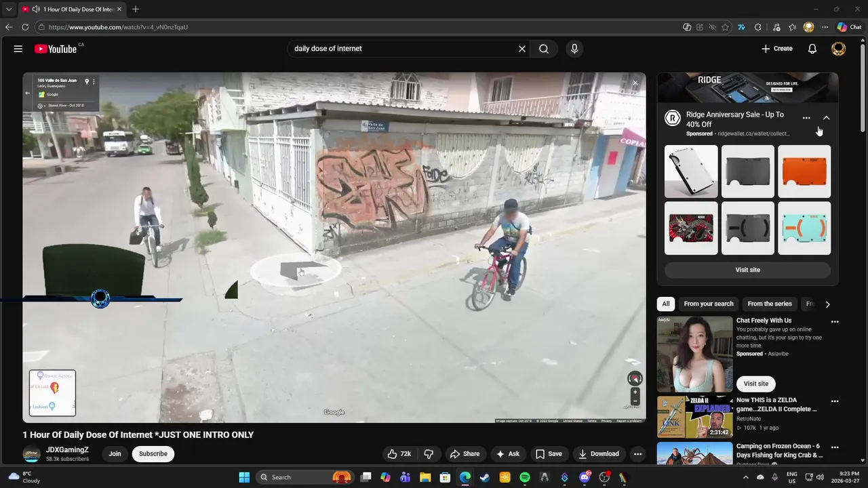Open the weather widget 8°C Cloudy
The image size is (868, 488).
[x=23, y=477]
